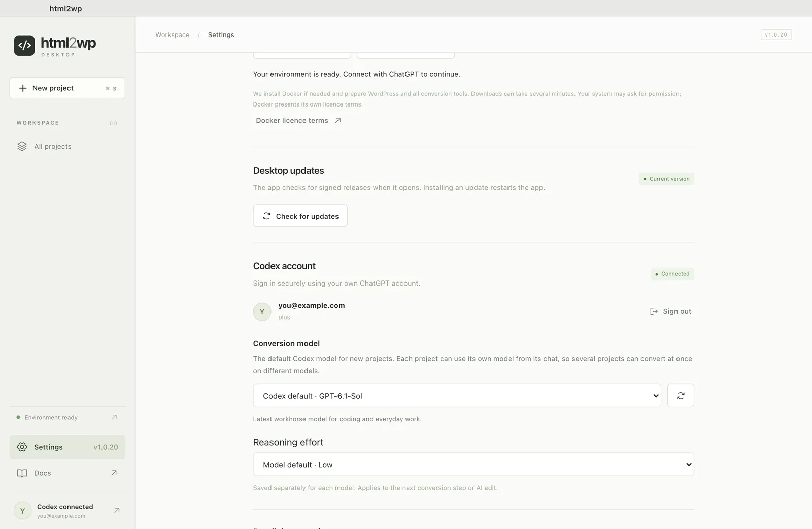Click the v1.0.20 version badge top right
The image size is (812, 529).
(x=776, y=34)
